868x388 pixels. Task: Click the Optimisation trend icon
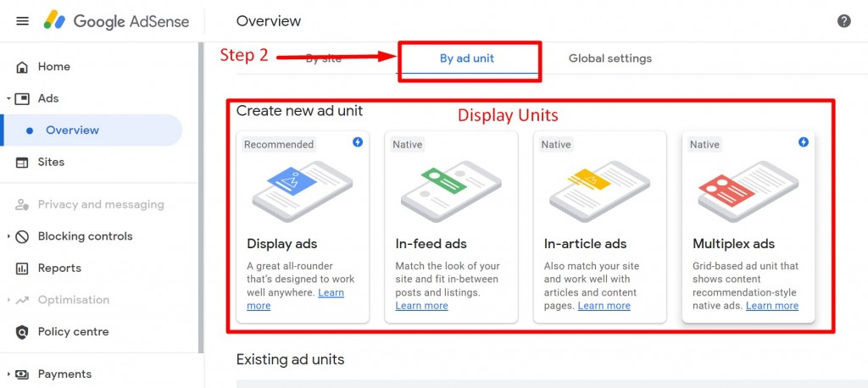coord(22,300)
